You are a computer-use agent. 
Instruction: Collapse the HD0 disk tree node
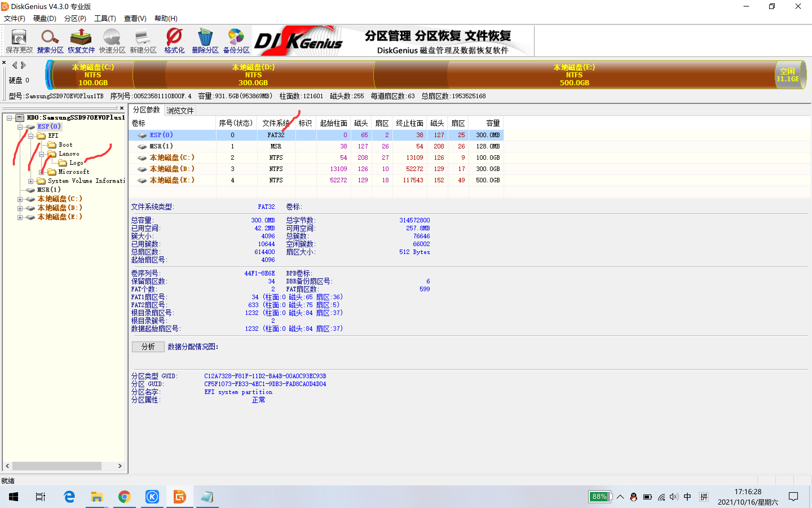(9, 118)
